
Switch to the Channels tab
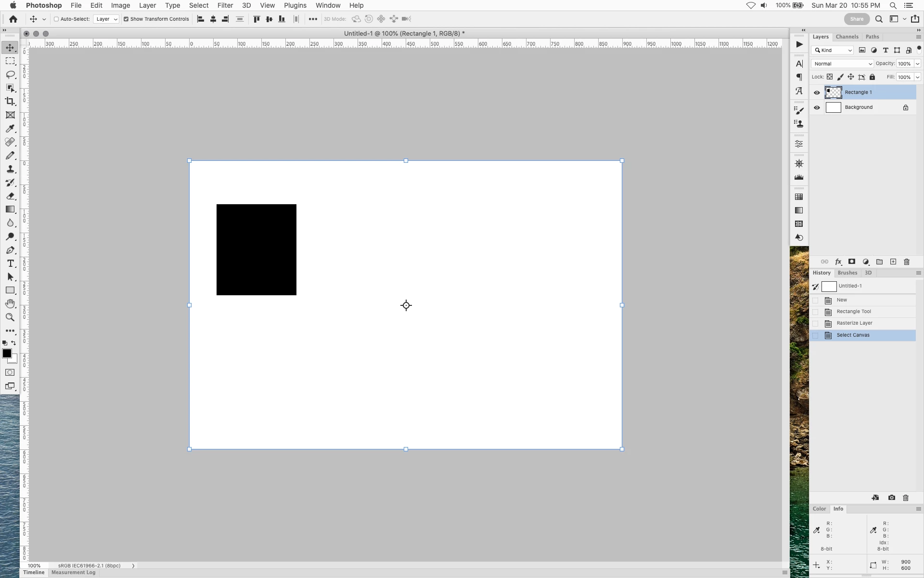click(x=847, y=37)
